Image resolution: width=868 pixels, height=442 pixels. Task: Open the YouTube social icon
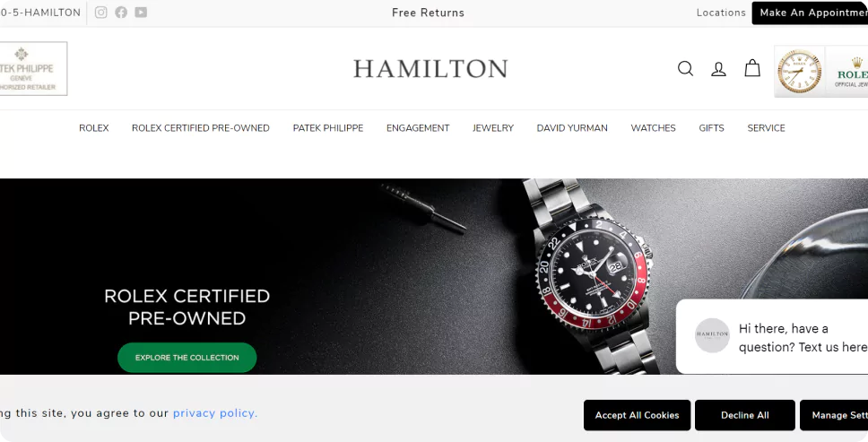pyautogui.click(x=141, y=13)
